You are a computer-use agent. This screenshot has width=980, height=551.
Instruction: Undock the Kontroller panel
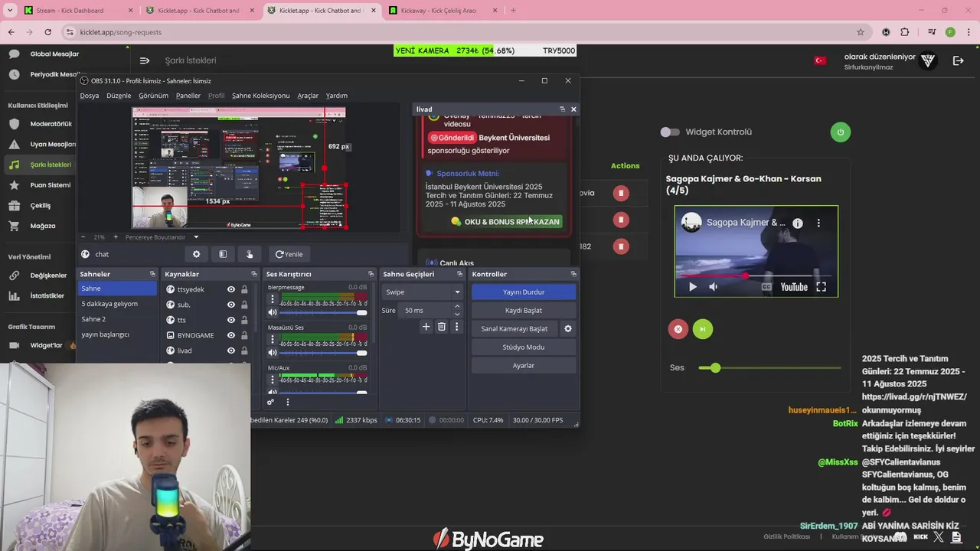(573, 274)
